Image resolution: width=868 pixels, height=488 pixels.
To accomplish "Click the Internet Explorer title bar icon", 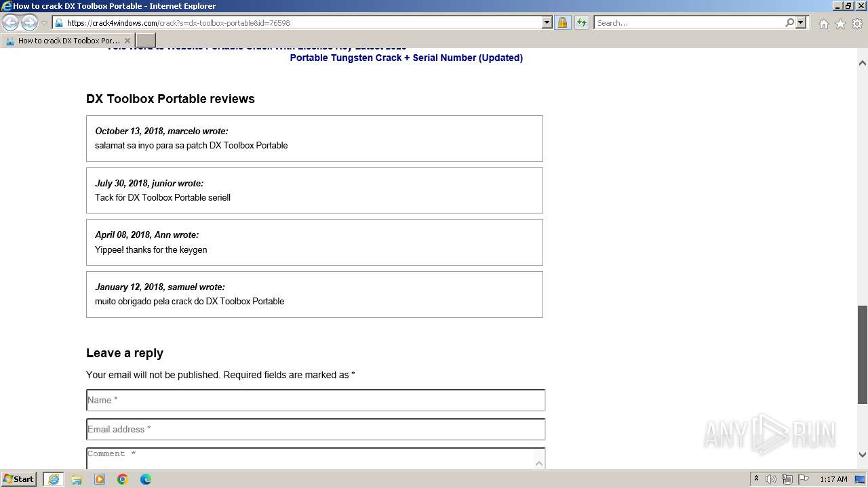I will coord(6,6).
